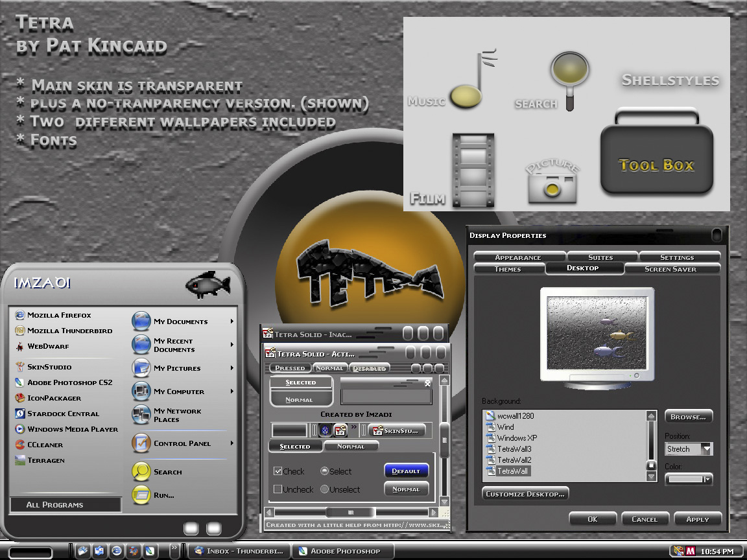The width and height of the screenshot is (747, 560).
Task: Click the paint palette tray icon
Action: pos(678,552)
